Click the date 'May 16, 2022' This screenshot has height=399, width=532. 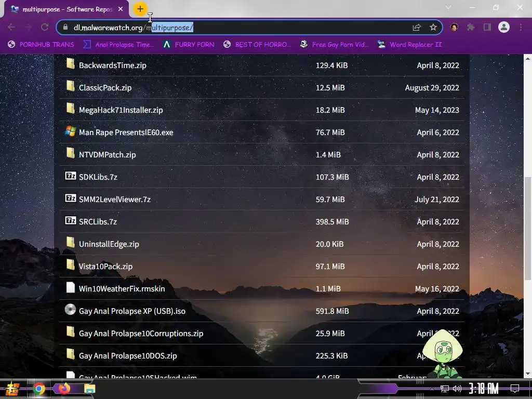tap(437, 289)
